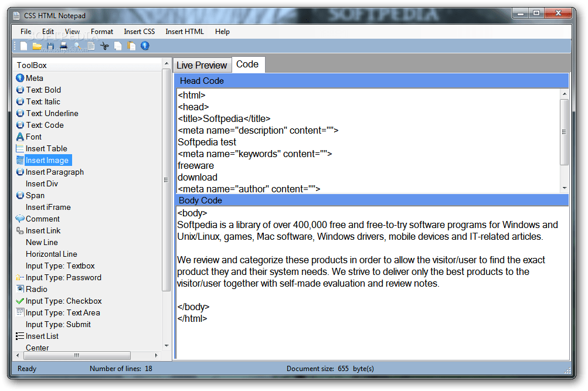588x391 pixels.
Task: Click 'Document size: 655 byte(s)' in status bar
Action: coord(330,369)
